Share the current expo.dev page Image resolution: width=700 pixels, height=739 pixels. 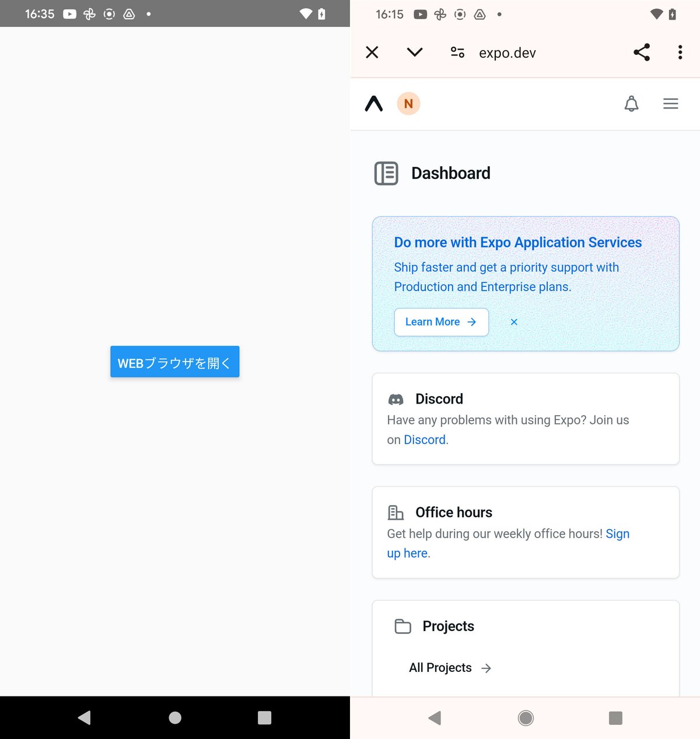click(642, 52)
